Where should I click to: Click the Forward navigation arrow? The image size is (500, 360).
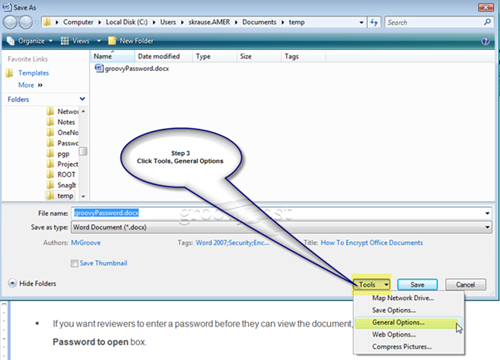pyautogui.click(x=26, y=23)
